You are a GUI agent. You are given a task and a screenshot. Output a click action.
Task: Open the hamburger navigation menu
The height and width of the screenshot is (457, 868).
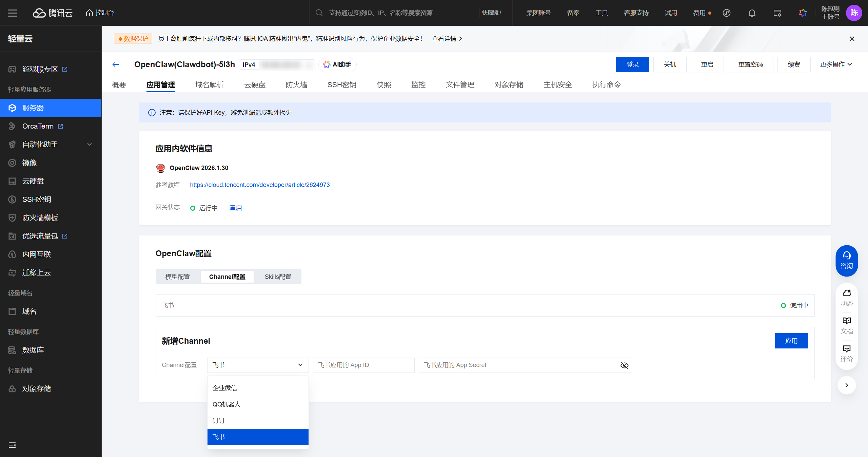[12, 13]
